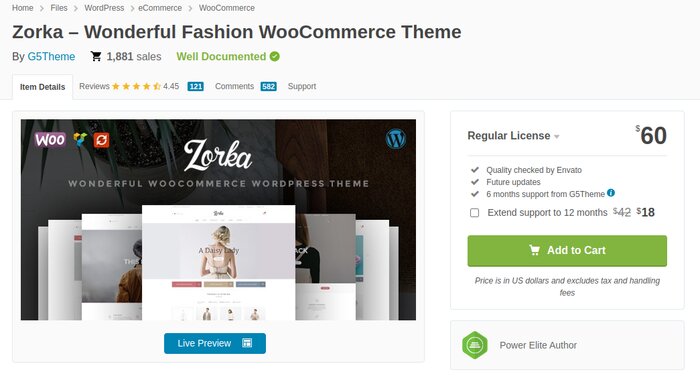Navigate to WooCommerce breadcrumb link
Viewport: 700px width, 376px height.
pos(227,8)
